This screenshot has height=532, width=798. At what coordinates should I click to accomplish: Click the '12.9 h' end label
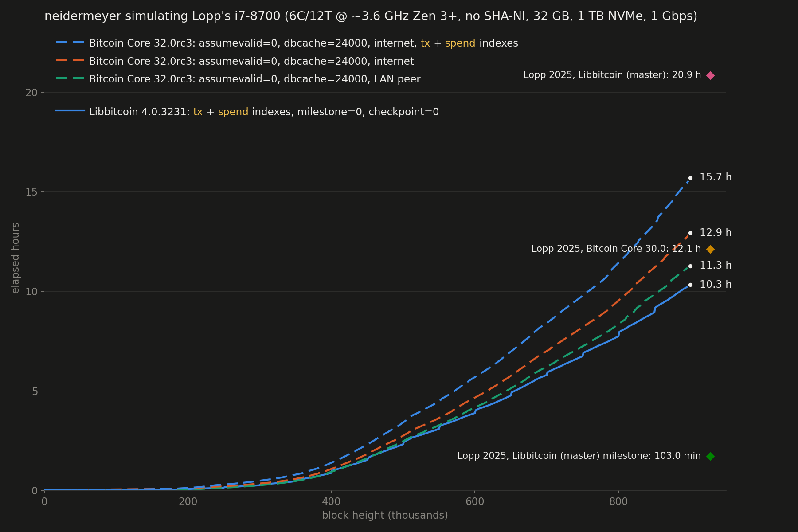click(716, 233)
